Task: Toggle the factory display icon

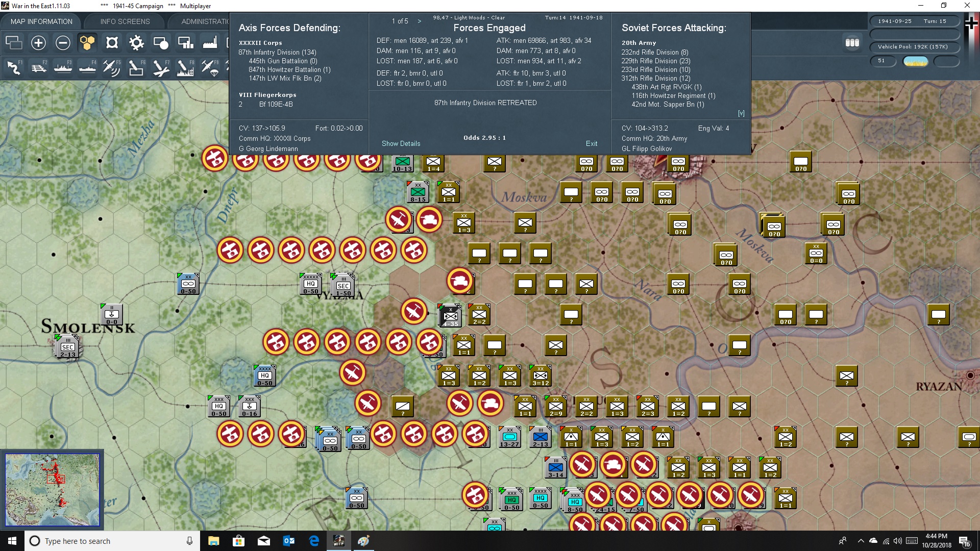Action: 210,43
